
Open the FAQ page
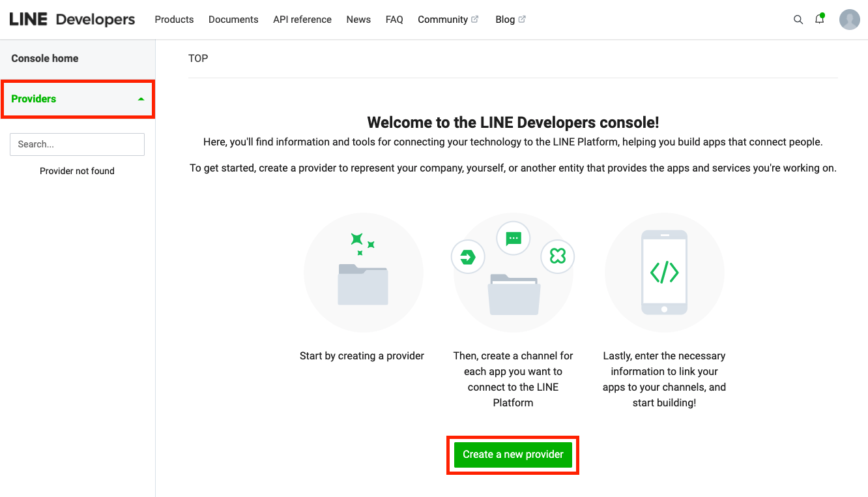(x=394, y=20)
